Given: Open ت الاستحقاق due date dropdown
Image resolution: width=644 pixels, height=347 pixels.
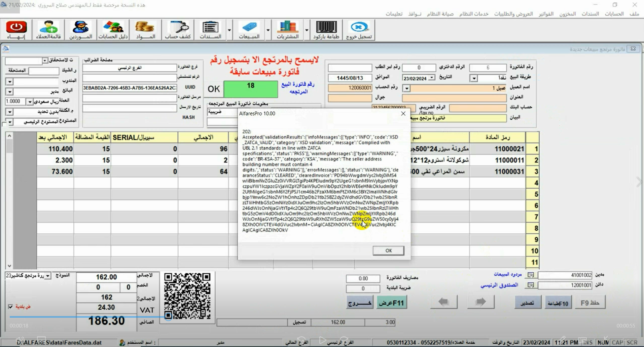Looking at the screenshot, I should tap(45, 61).
